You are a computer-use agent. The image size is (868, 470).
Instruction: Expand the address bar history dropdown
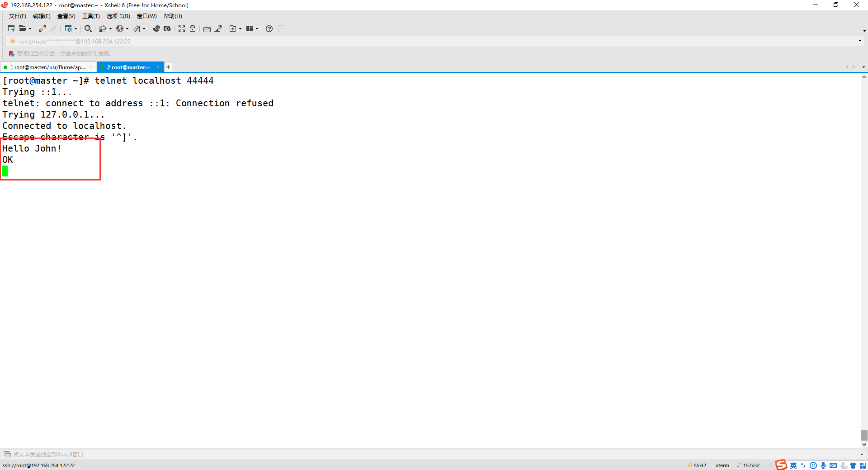click(x=860, y=41)
